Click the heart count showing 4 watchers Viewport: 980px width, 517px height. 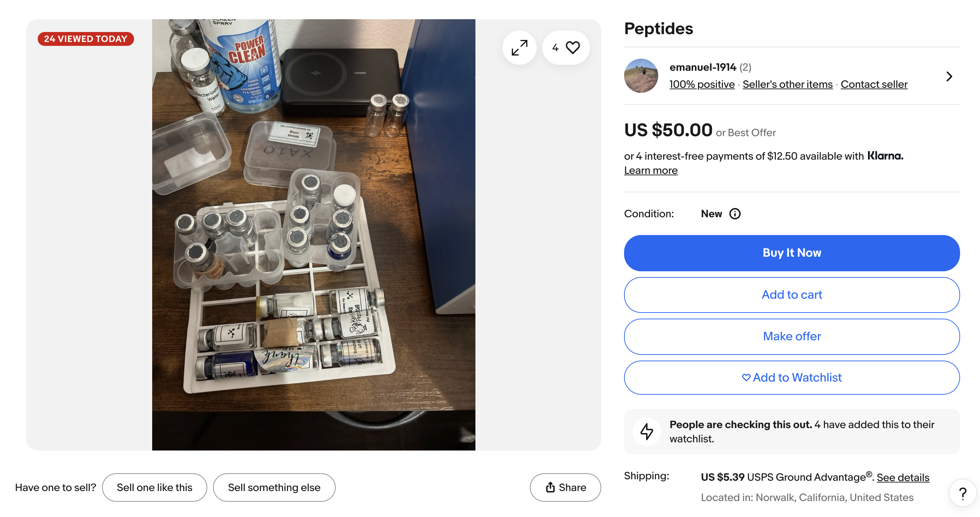(x=555, y=47)
